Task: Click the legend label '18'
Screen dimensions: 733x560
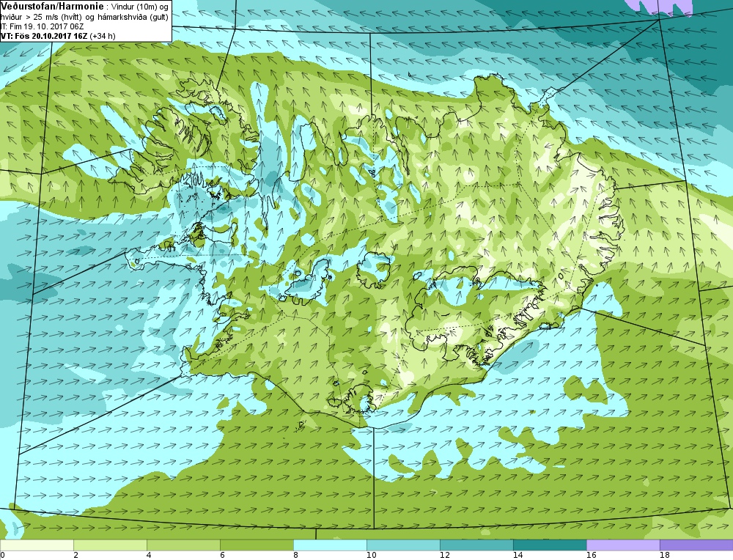Action: 665,556
